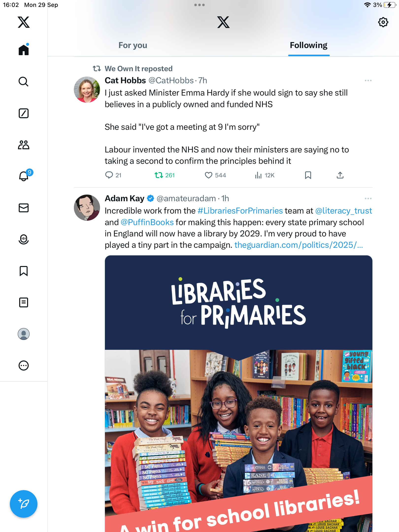Open more options on Cat Hobbs post

pos(368,81)
